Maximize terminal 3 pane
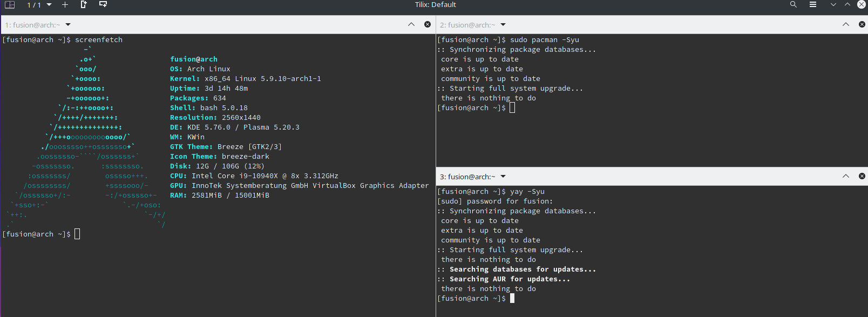The width and height of the screenshot is (868, 317). click(846, 176)
